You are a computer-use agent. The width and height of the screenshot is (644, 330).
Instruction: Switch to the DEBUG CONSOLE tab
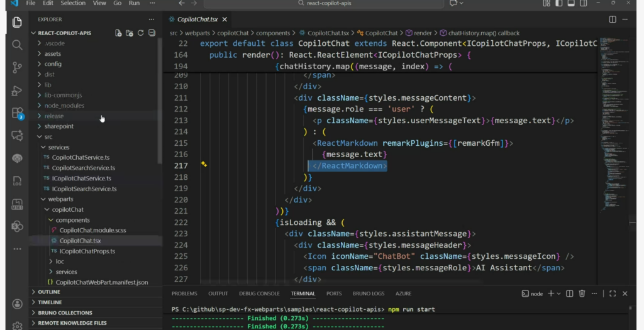(259, 294)
